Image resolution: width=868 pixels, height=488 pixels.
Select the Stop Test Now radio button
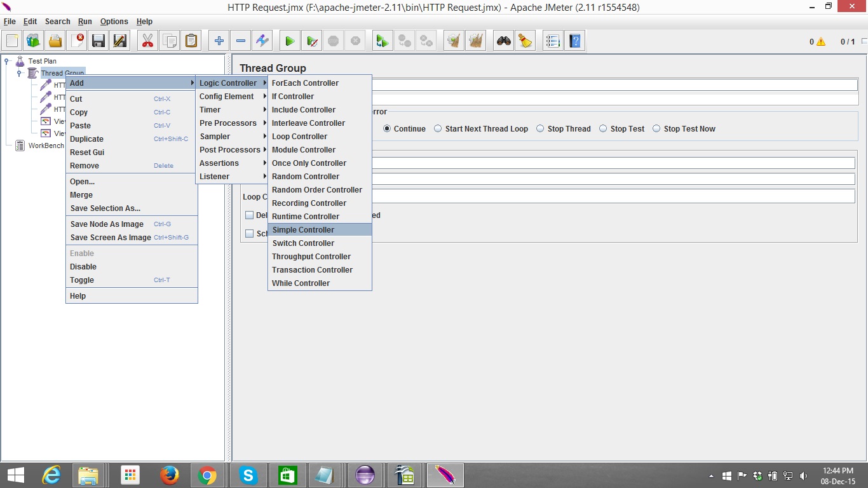[656, 128]
